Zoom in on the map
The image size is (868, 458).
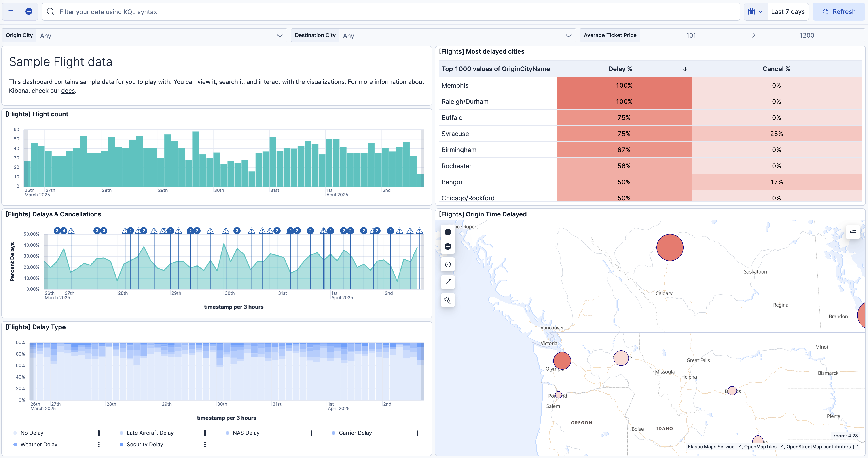(447, 232)
